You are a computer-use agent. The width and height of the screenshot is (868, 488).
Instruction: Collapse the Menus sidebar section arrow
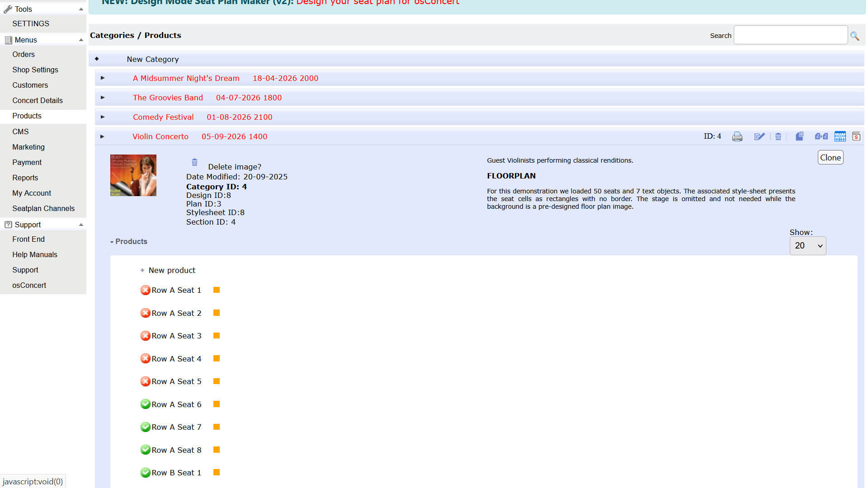coord(81,40)
